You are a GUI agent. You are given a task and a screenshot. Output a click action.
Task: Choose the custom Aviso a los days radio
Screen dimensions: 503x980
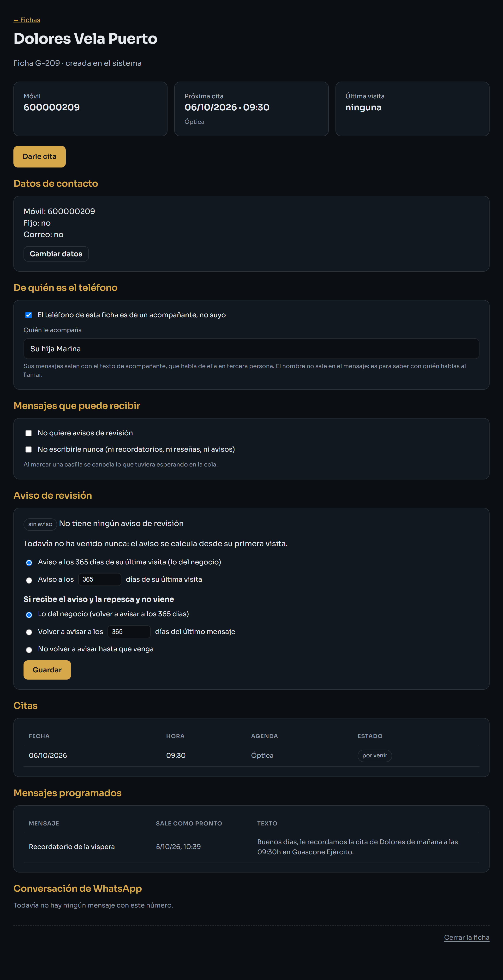click(x=29, y=580)
